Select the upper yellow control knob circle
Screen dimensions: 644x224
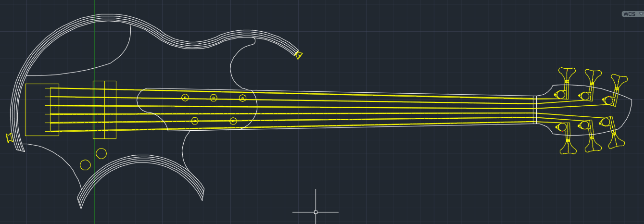tap(101, 153)
